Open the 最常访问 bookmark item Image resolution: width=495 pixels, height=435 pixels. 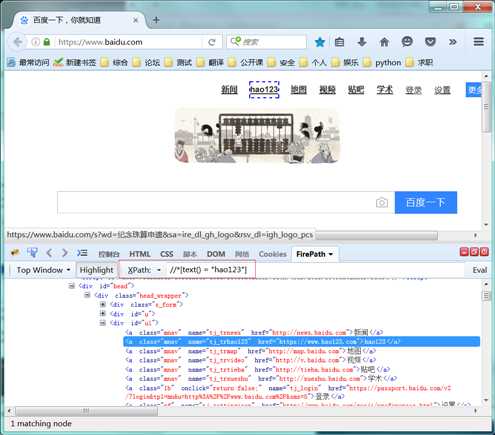(28, 62)
